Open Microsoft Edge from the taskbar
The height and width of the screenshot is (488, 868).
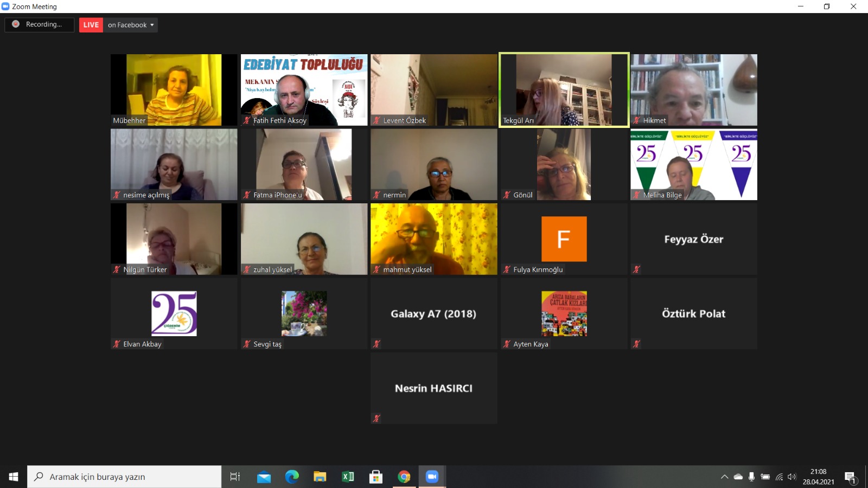(x=292, y=477)
